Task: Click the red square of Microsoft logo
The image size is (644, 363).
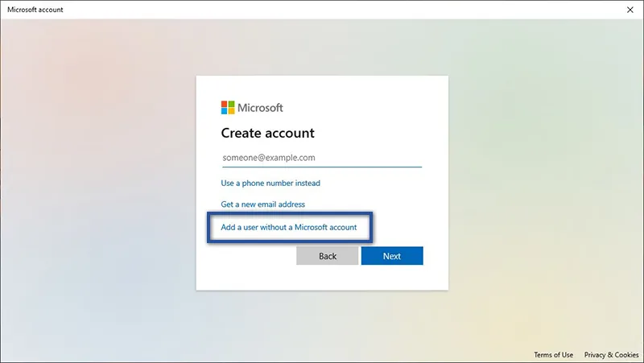Action: [x=225, y=104]
